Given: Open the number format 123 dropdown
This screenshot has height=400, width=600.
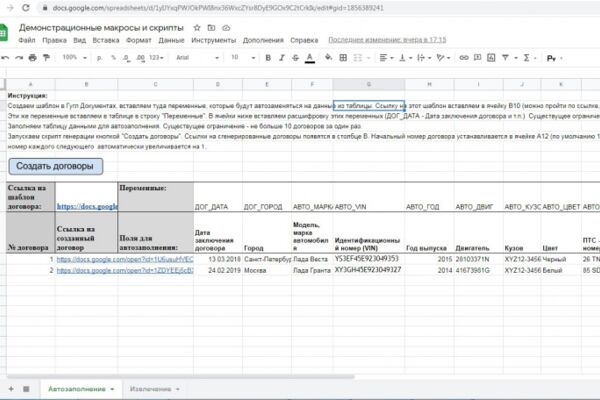Looking at the screenshot, I should tap(156, 58).
